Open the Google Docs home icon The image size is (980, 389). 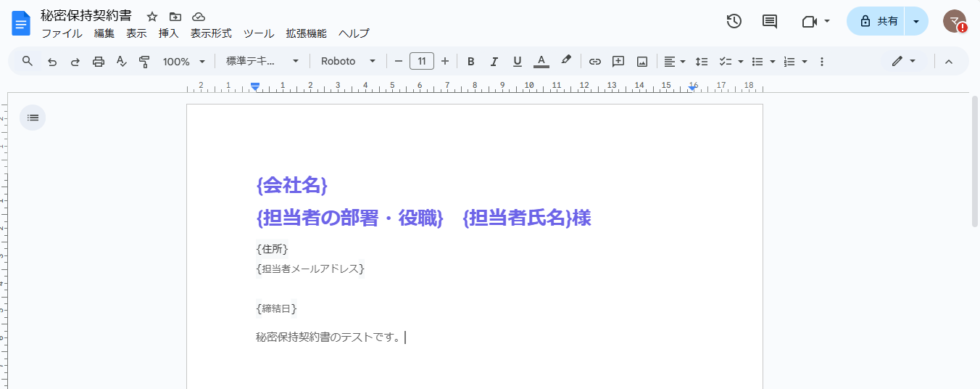[x=21, y=23]
